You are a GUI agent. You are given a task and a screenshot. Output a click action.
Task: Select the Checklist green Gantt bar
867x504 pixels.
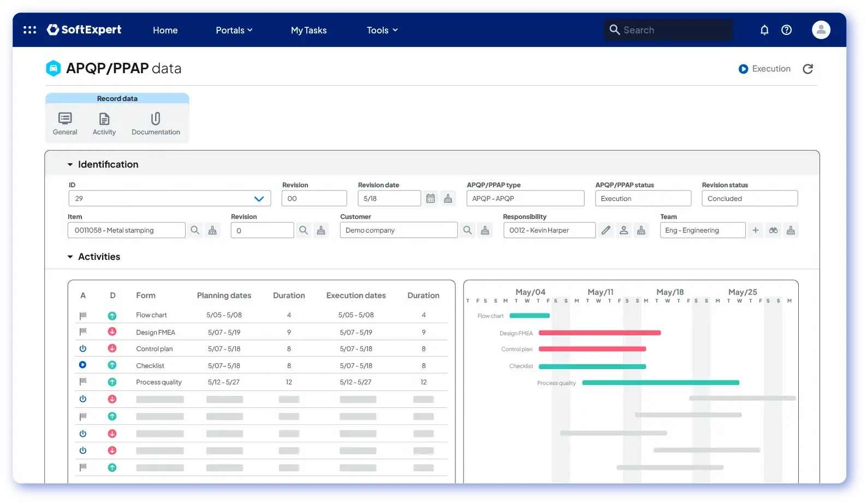coord(592,366)
